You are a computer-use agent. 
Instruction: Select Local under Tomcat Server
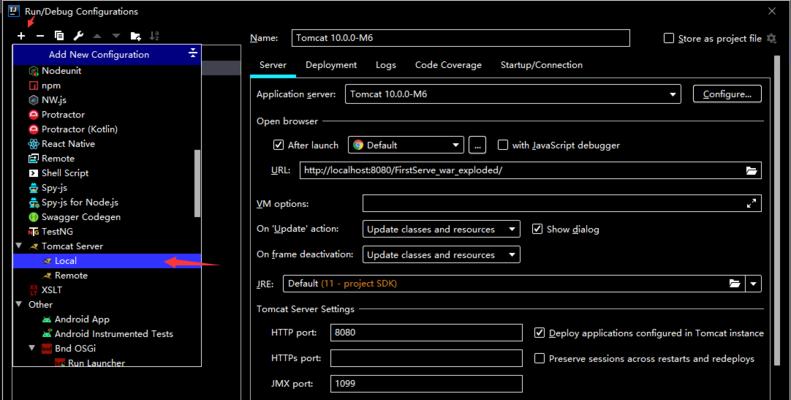tap(107, 261)
